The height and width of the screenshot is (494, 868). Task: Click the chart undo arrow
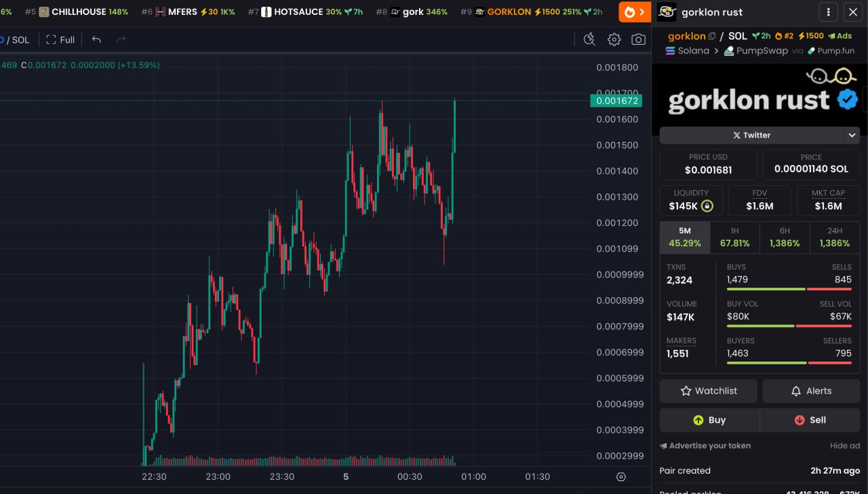[96, 40]
